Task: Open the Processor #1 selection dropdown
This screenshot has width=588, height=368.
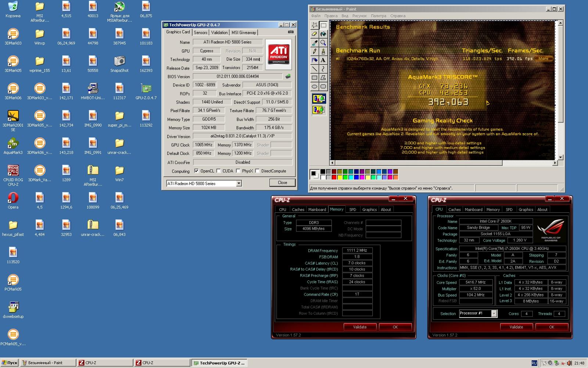Action: click(494, 314)
